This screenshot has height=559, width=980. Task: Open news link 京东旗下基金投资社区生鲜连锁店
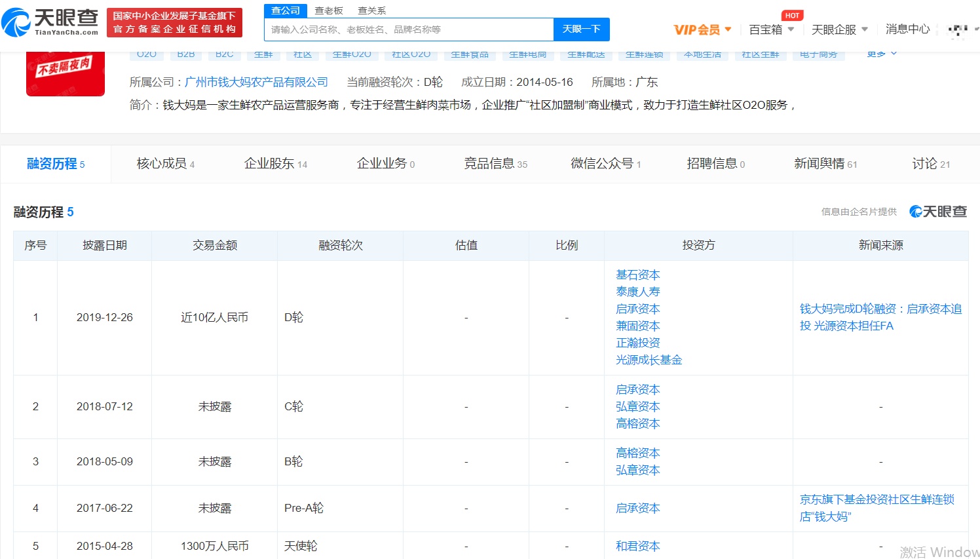[876, 509]
